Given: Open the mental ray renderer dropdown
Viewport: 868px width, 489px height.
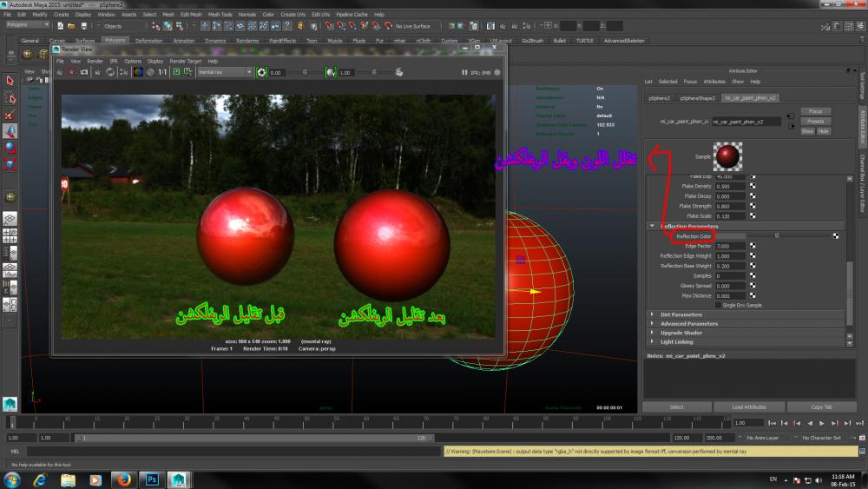Looking at the screenshot, I should tap(224, 72).
